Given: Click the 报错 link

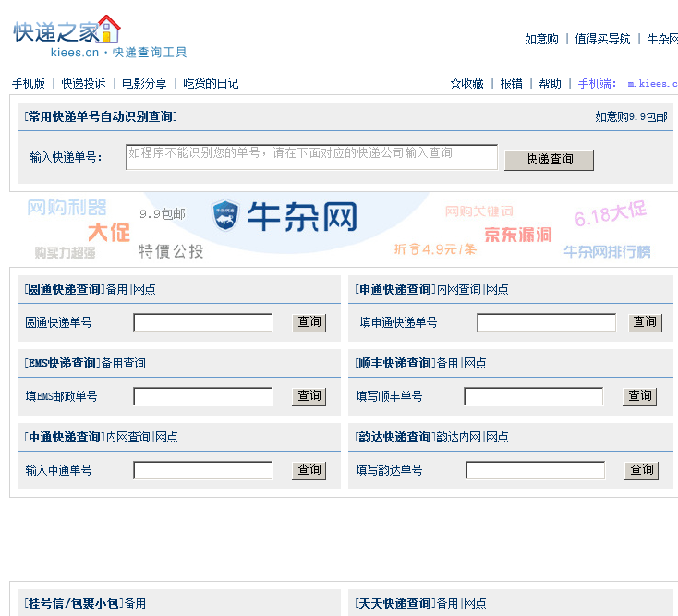Looking at the screenshot, I should [x=511, y=83].
